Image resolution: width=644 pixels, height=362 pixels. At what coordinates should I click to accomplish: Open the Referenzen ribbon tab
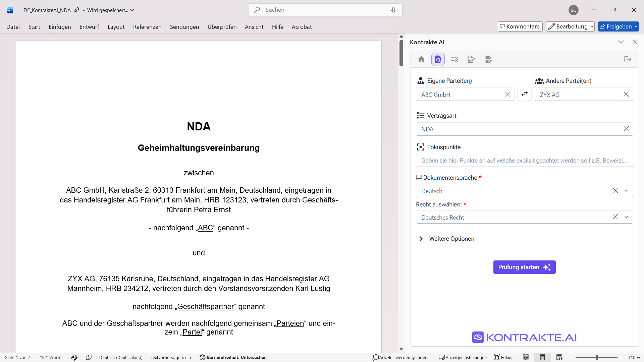click(147, 27)
